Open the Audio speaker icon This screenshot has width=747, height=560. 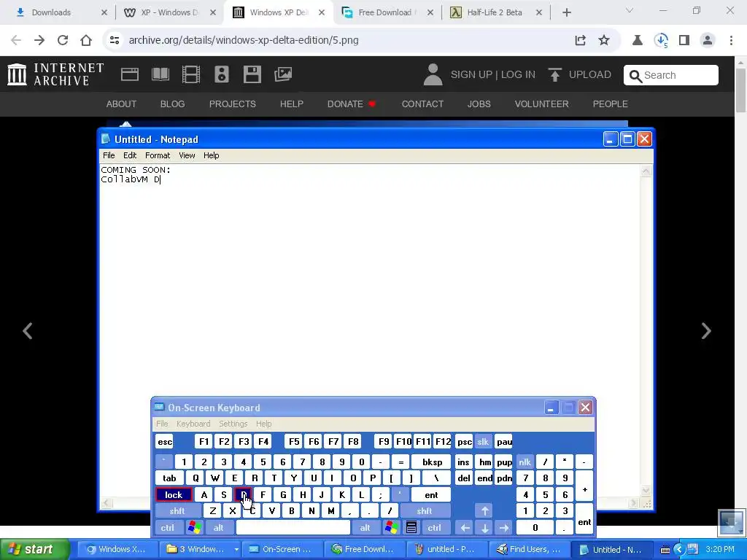click(x=222, y=74)
